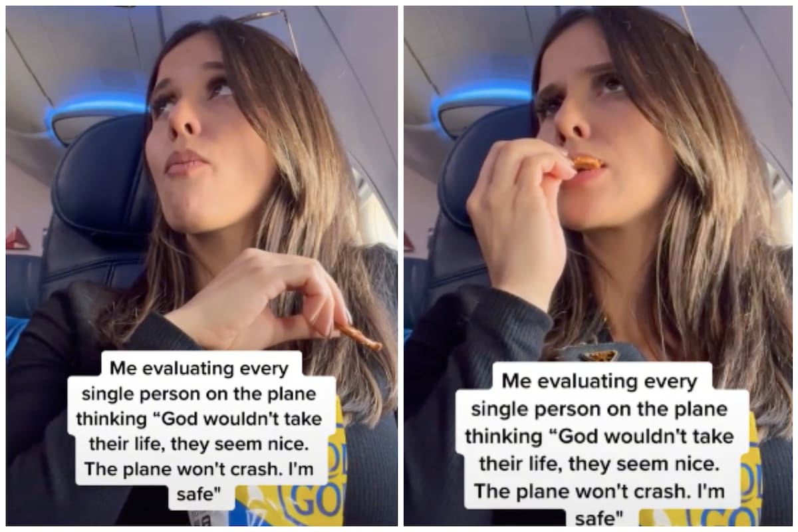Click the blue overhead light in right frame
The height and width of the screenshot is (532, 798).
(482, 103)
